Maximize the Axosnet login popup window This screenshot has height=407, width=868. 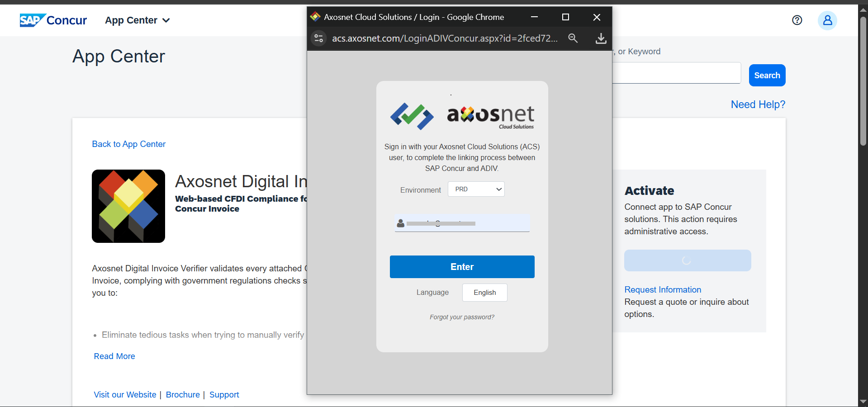click(x=565, y=17)
